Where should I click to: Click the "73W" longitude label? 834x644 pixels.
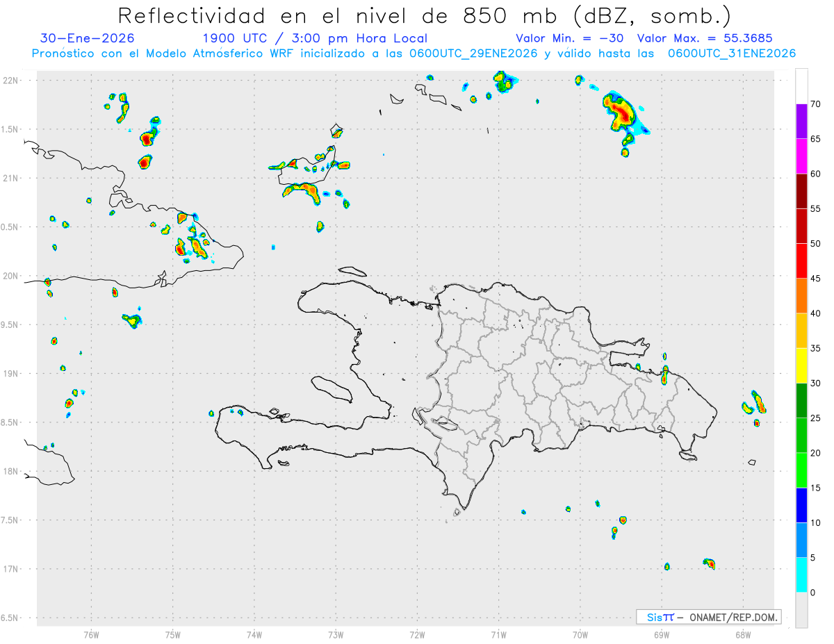336,634
